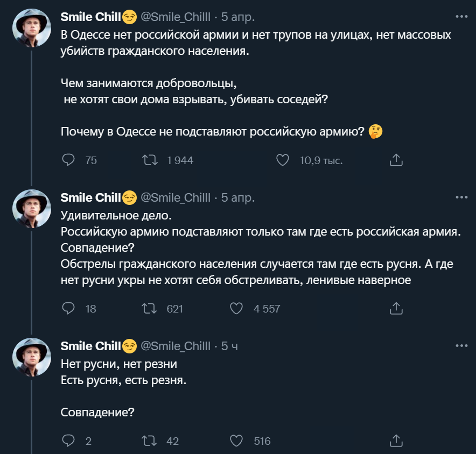Viewport: 476px width, 454px height.
Task: Like the tweet with 10,9 тыс. likes
Action: 283,160
